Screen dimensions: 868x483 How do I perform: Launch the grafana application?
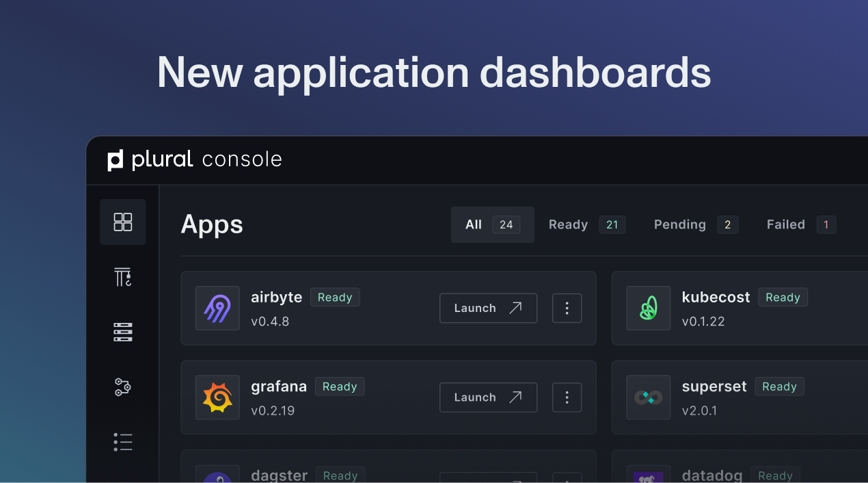(x=488, y=397)
